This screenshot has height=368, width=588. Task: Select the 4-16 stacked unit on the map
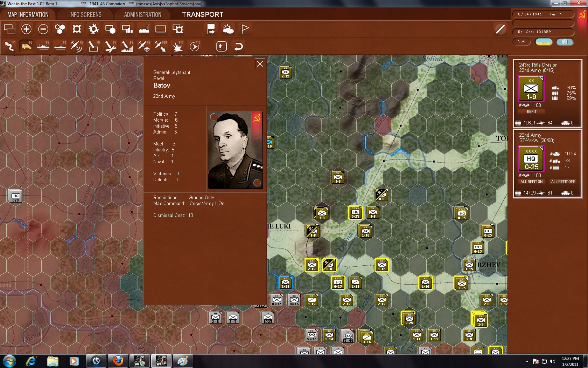point(366,337)
